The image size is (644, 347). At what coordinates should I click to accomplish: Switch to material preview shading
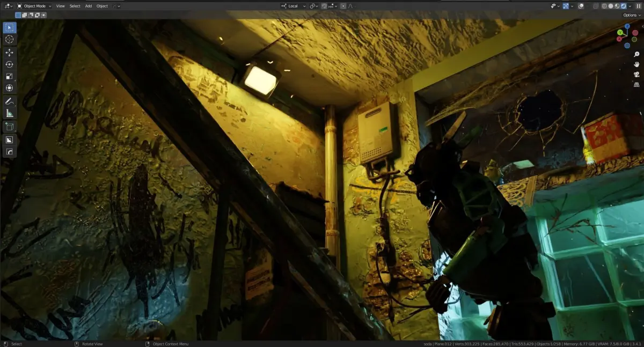617,6
